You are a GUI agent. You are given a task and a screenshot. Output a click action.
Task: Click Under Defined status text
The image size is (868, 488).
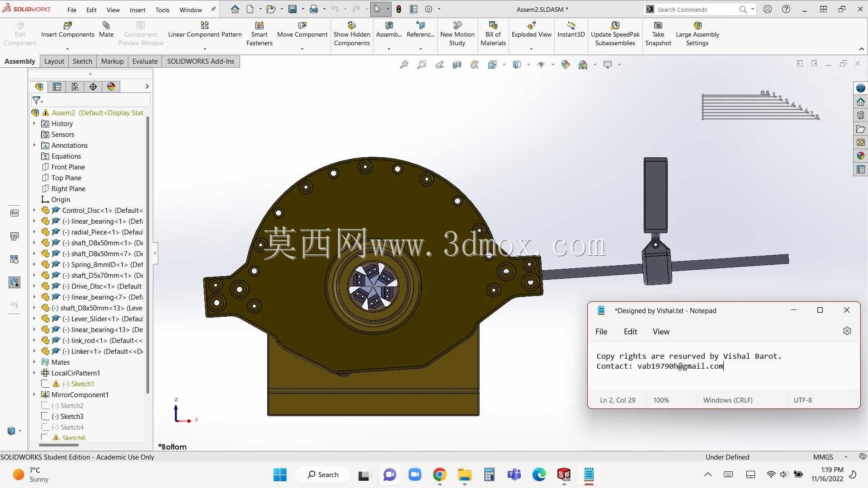[x=727, y=457]
